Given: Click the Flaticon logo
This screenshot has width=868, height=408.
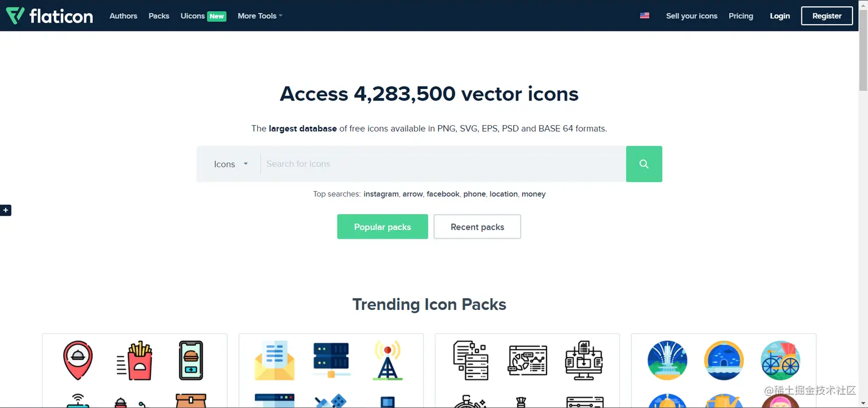Looking at the screenshot, I should point(49,16).
